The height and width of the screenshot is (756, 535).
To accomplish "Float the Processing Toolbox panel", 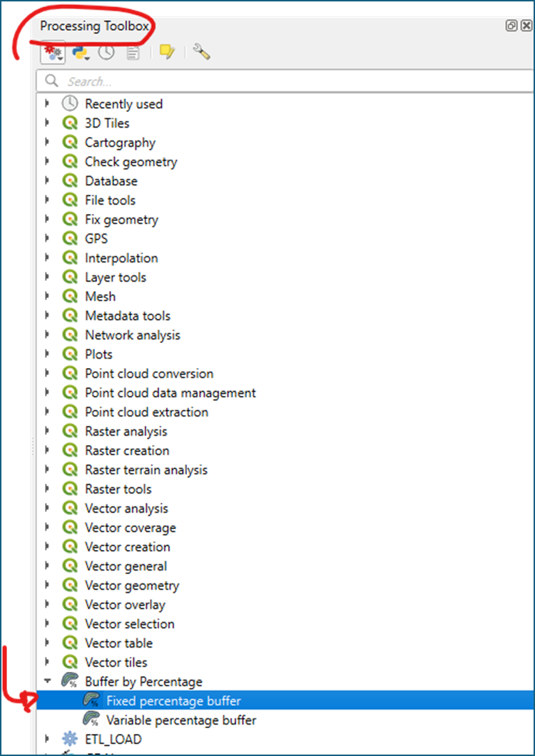I will coord(511,26).
